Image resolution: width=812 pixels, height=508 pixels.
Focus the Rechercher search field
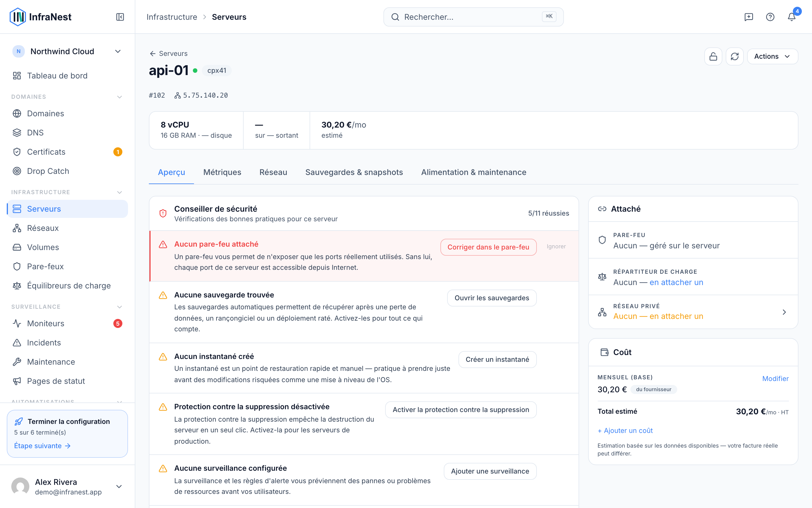(473, 17)
